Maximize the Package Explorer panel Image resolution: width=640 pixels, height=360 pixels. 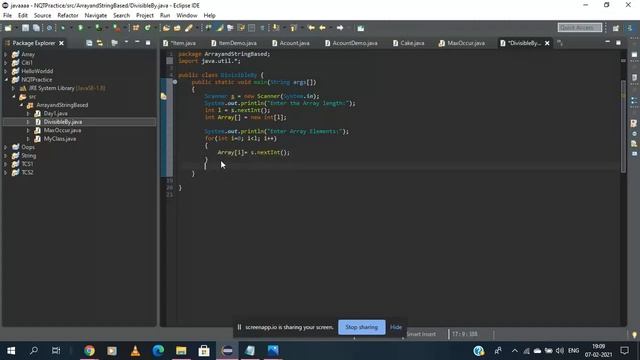pos(148,42)
